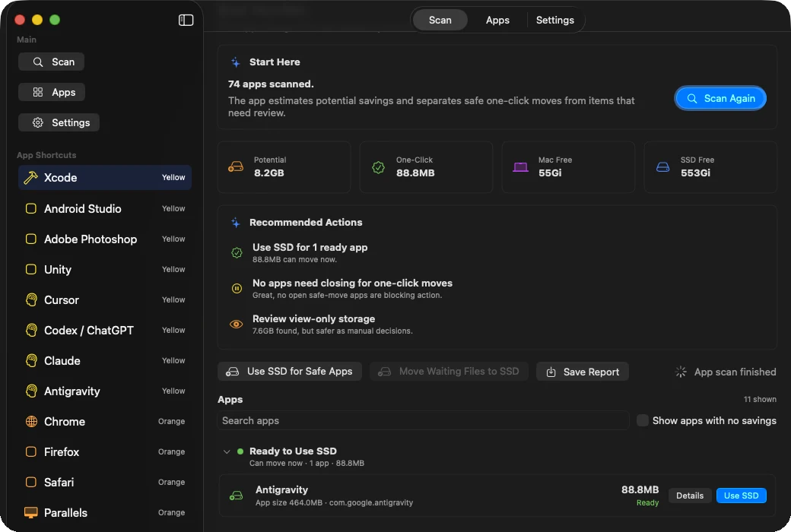Click the Orange tag next to Firefox
This screenshot has height=532, width=791.
click(x=172, y=452)
